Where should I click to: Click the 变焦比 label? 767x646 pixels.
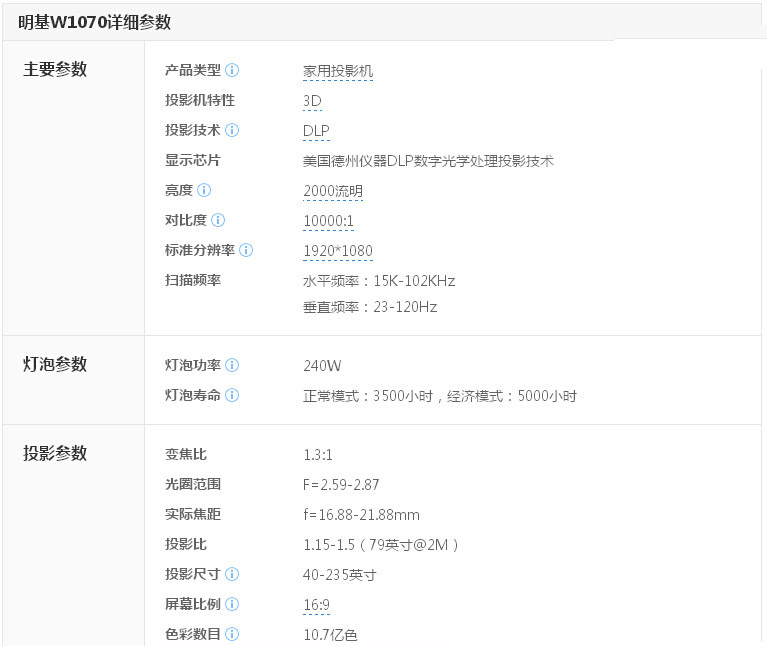186,454
